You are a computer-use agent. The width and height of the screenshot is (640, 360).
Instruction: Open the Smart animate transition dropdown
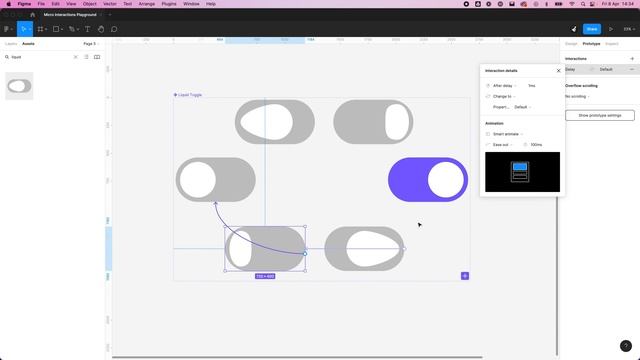(508, 134)
